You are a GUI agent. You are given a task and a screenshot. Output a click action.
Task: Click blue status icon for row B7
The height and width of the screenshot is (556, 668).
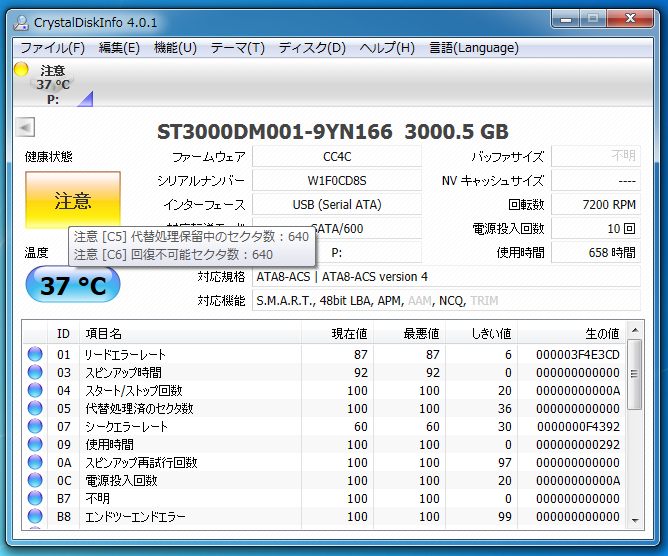(x=35, y=498)
